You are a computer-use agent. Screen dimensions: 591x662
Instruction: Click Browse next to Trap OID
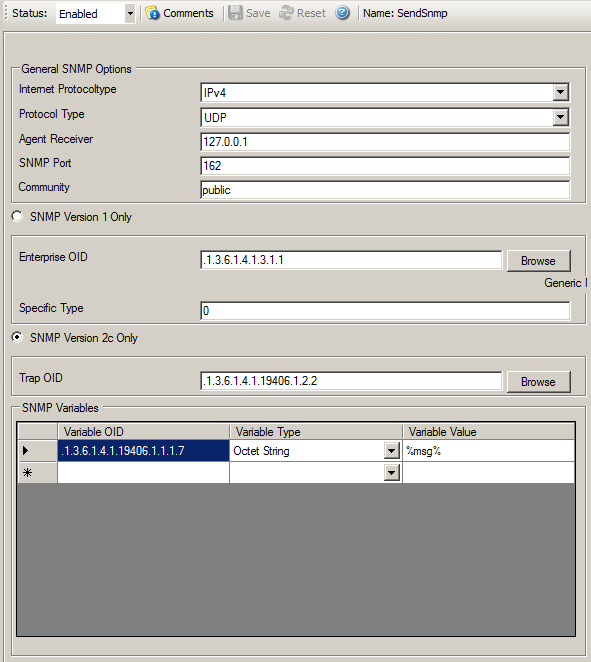click(x=538, y=382)
